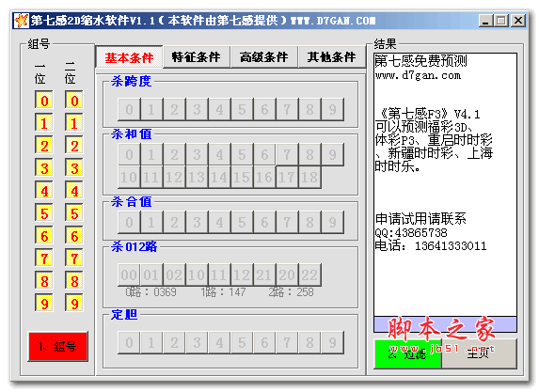The image size is (539, 392).
Task: Select 13 in 杀和值 group
Action: coord(197,178)
